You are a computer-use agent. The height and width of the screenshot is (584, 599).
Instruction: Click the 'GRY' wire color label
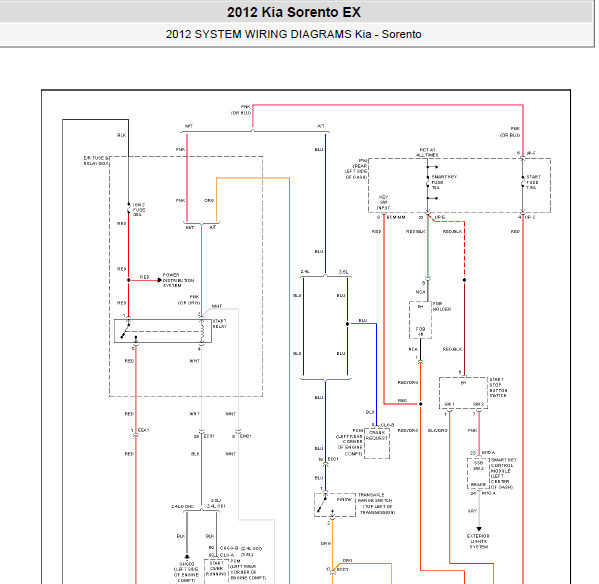472,511
